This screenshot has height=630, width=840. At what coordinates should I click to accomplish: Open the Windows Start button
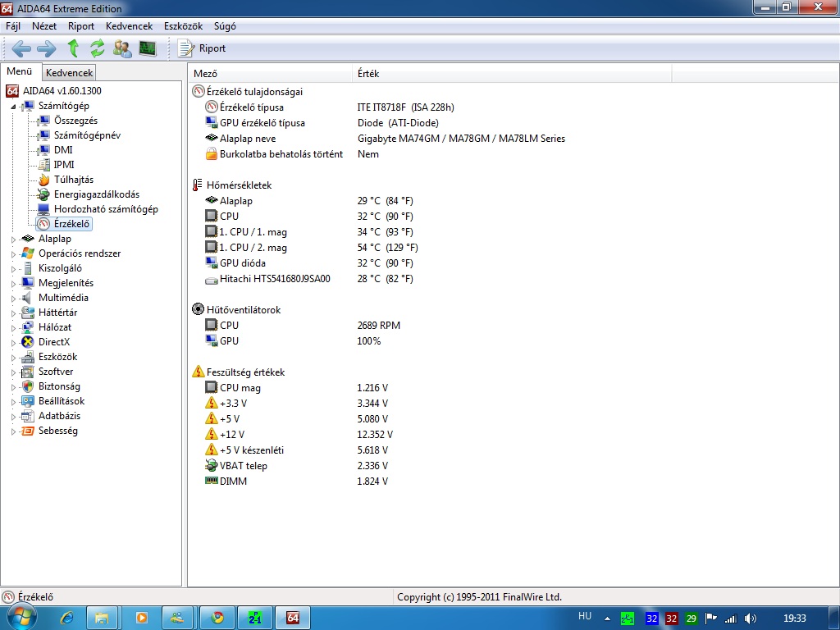click(21, 618)
